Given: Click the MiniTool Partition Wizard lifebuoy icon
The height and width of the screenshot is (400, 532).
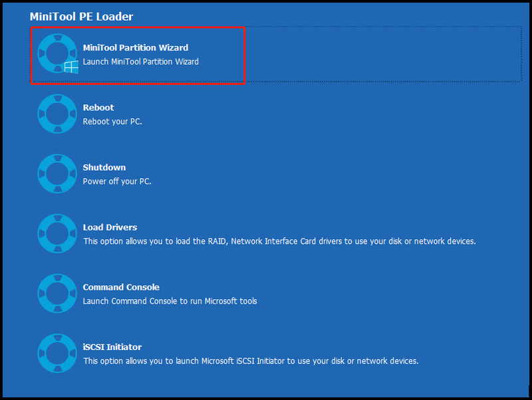Looking at the screenshot, I should pos(57,53).
